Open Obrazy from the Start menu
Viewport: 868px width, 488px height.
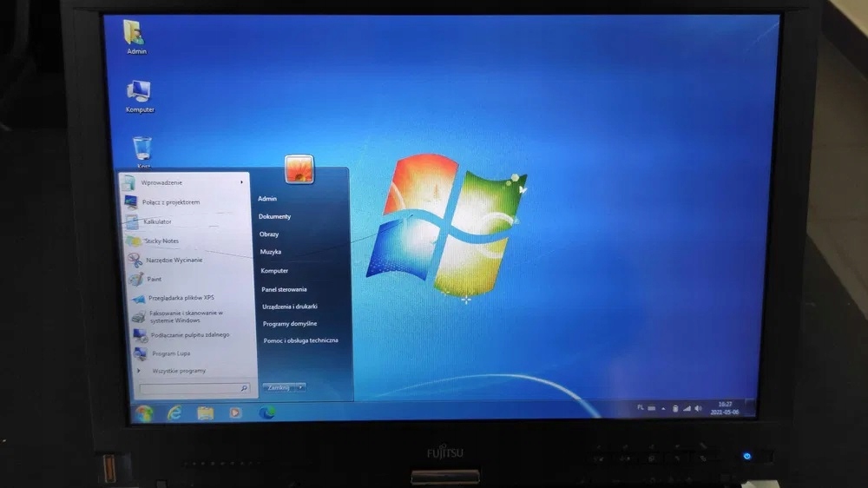(x=269, y=234)
